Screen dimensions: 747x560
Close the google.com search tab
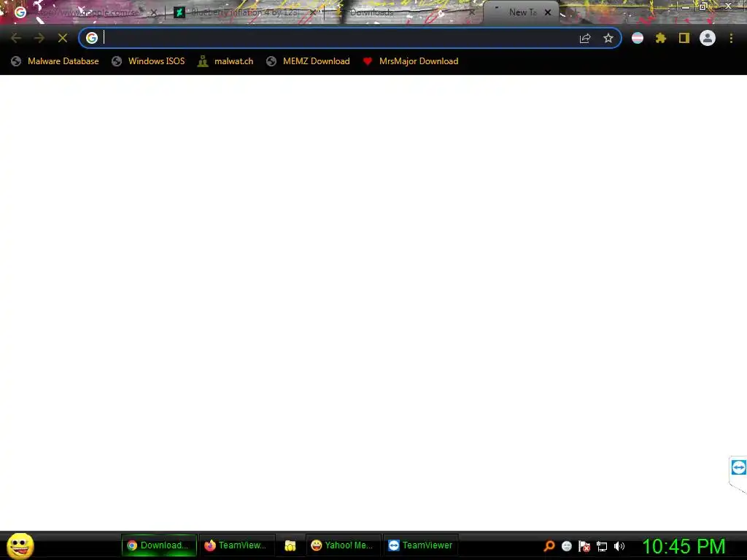pyautogui.click(x=154, y=13)
